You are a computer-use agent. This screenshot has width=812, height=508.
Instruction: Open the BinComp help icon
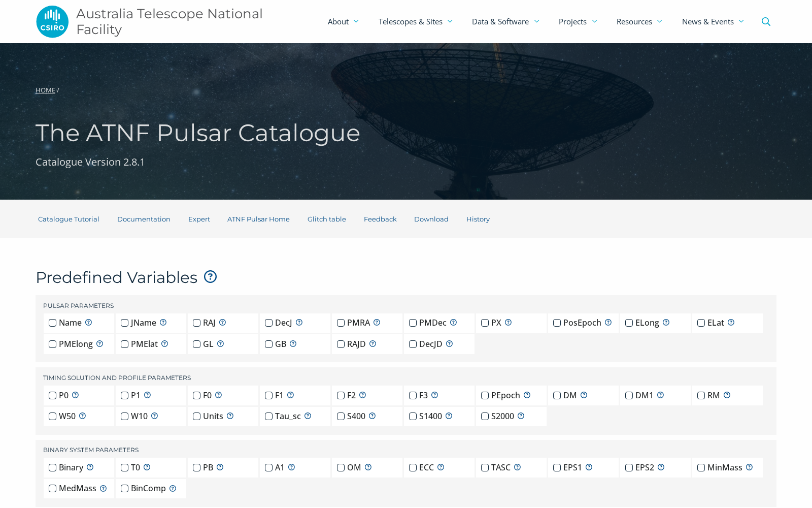173,489
